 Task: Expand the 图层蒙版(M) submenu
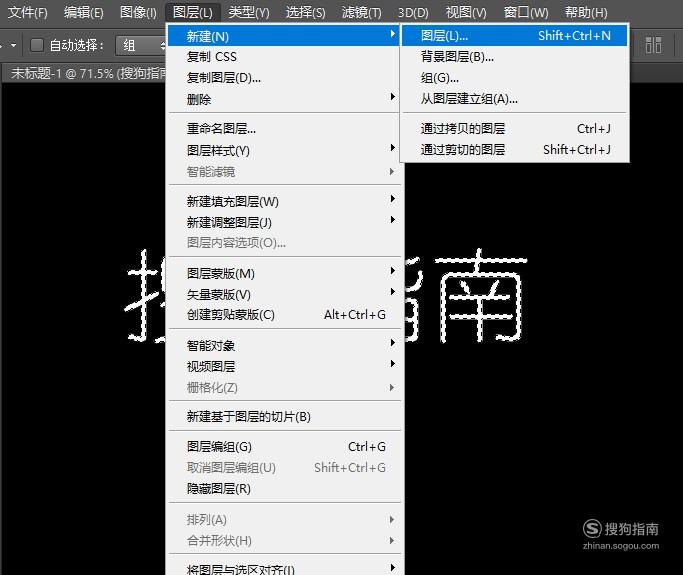tap(283, 273)
